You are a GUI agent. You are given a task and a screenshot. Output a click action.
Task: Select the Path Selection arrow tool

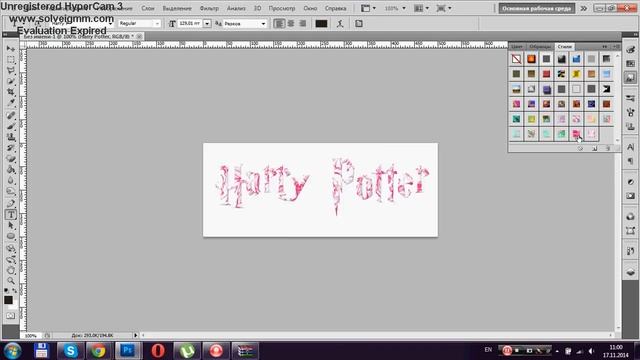pyautogui.click(x=11, y=225)
